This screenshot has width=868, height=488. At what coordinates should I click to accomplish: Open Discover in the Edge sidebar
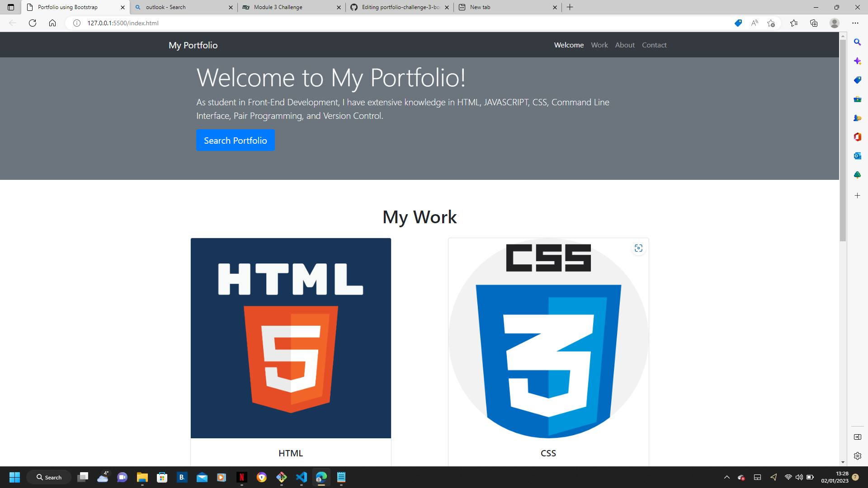click(858, 61)
